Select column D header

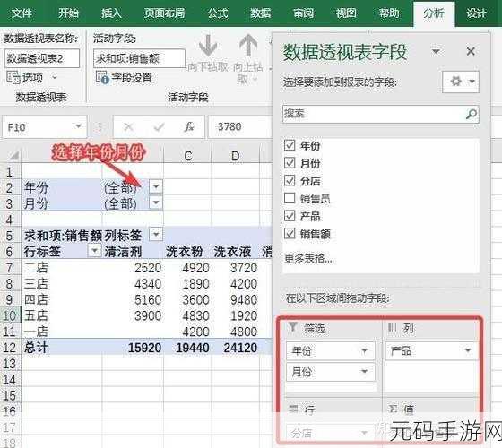click(235, 156)
